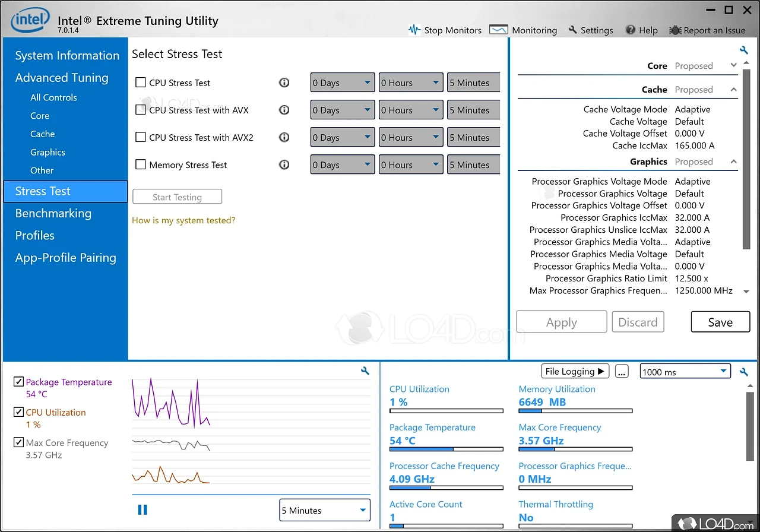Click the wrench icon above the graph panel
This screenshot has height=532, width=760.
(365, 370)
